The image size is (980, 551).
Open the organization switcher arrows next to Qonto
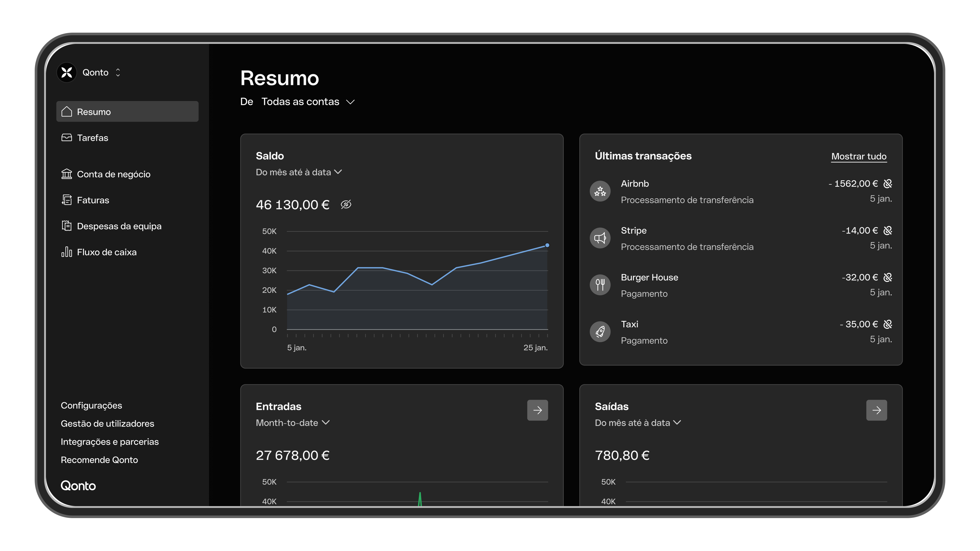118,72
